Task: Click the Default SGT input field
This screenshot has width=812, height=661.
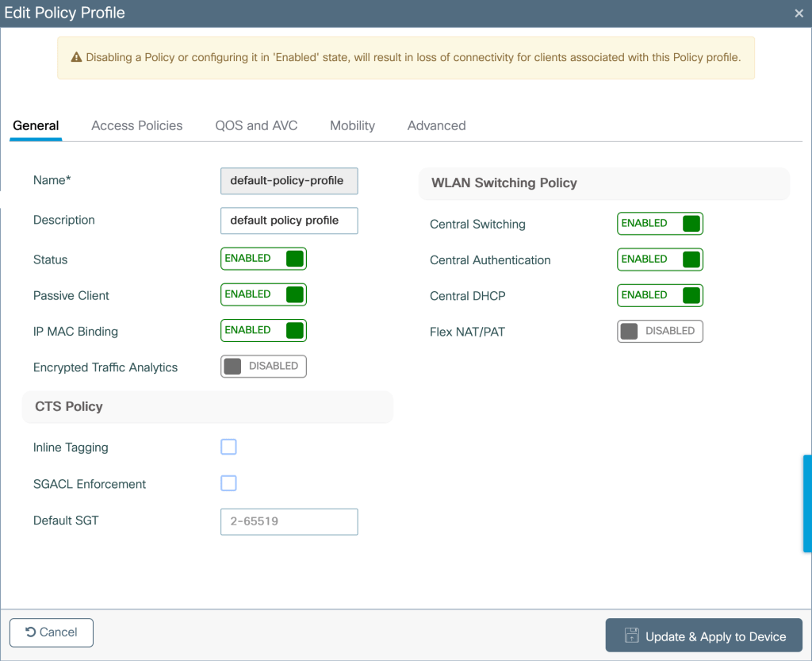Action: 289,521
